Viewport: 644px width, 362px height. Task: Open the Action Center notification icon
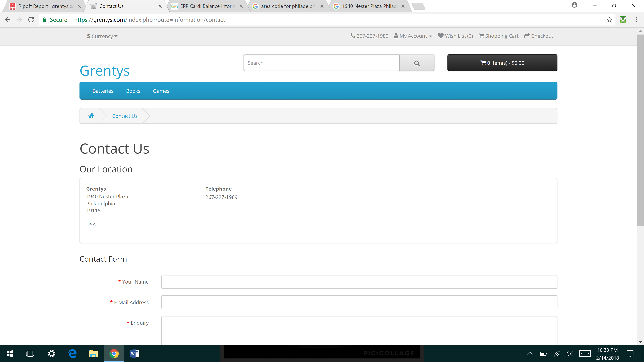click(x=630, y=353)
